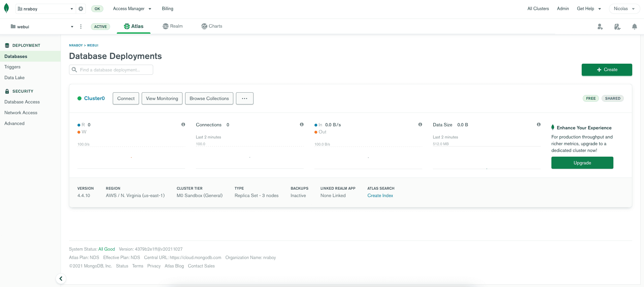Open the Access Manager dropdown
Screen dimensions: 644x287
click(132, 9)
